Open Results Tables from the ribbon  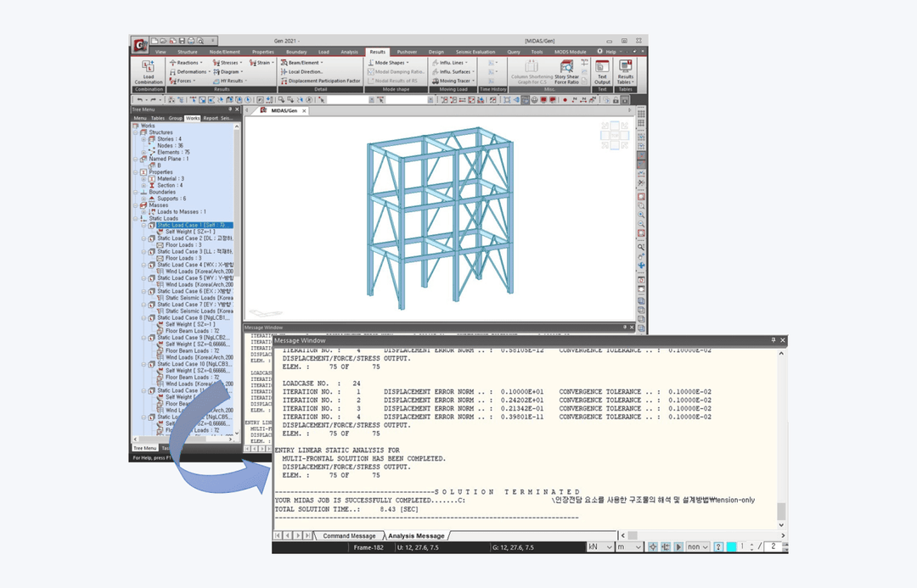pos(625,72)
